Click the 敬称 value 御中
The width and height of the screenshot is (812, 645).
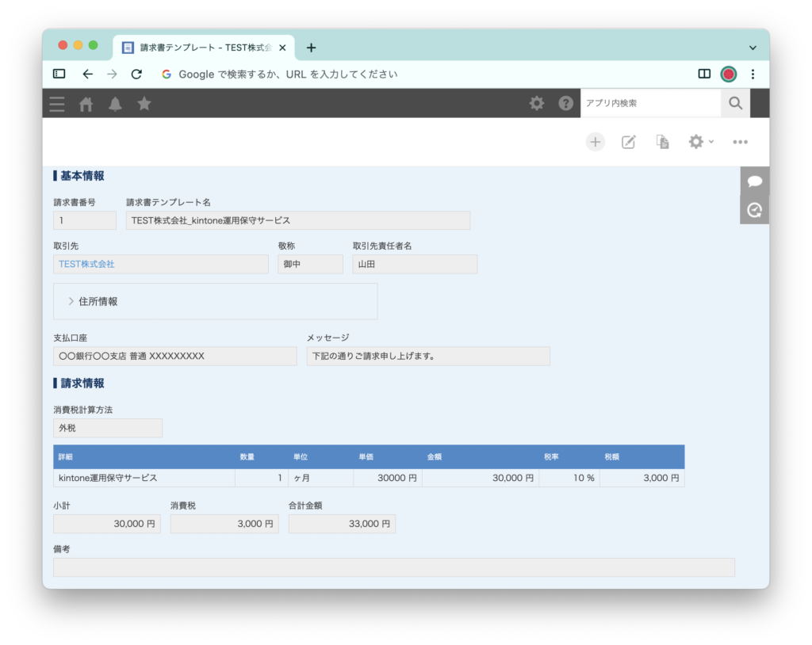pyautogui.click(x=310, y=264)
